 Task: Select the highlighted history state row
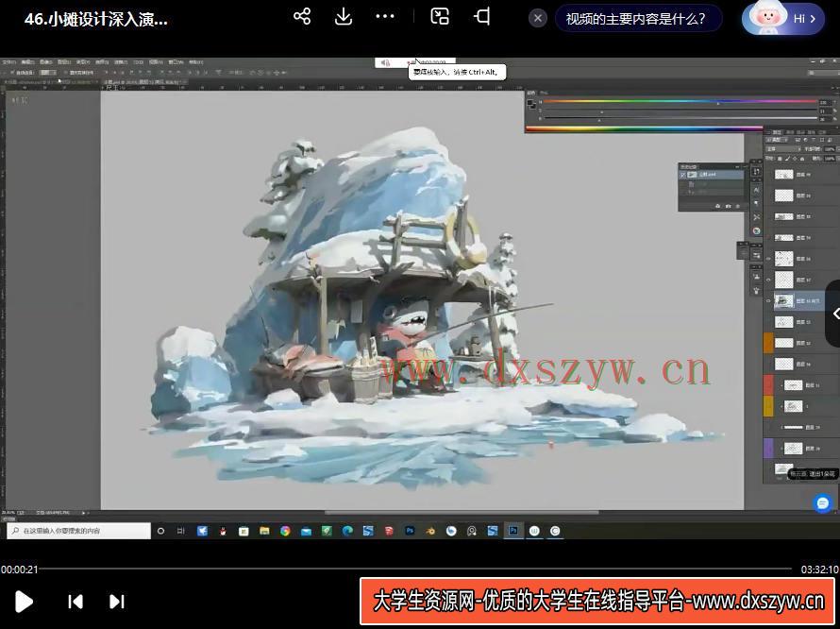coord(712,175)
